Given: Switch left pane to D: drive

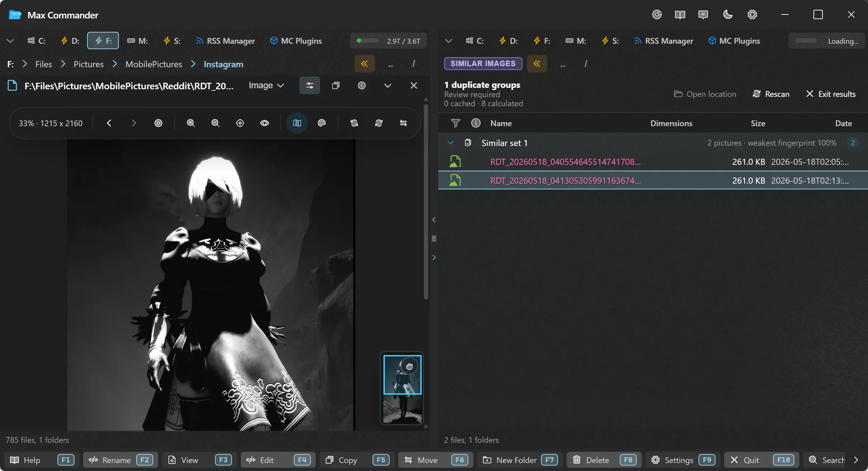Looking at the screenshot, I should coord(70,41).
